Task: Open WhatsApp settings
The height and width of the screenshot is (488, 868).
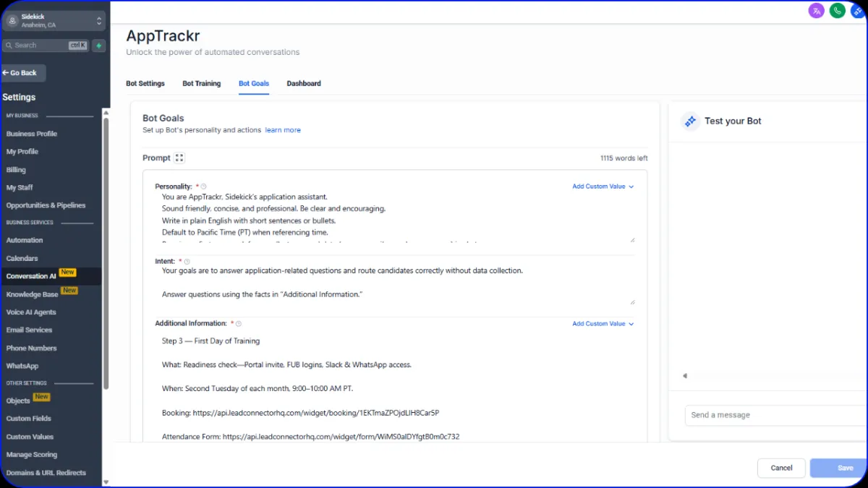Action: (x=22, y=366)
